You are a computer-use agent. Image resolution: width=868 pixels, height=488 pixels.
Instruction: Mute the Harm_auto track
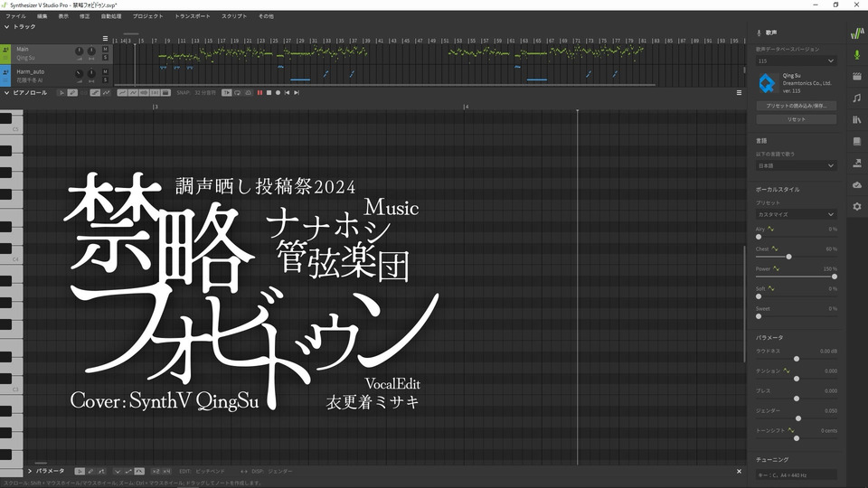(105, 72)
